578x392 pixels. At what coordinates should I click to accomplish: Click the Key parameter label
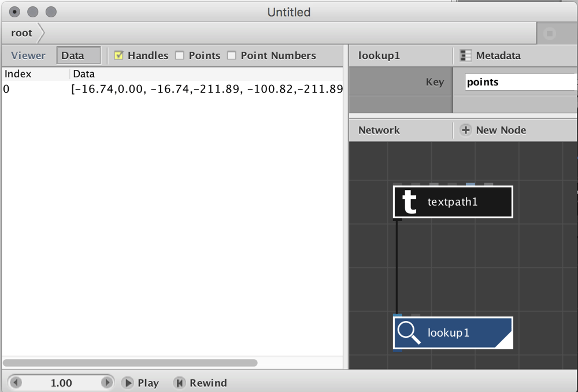pos(435,82)
